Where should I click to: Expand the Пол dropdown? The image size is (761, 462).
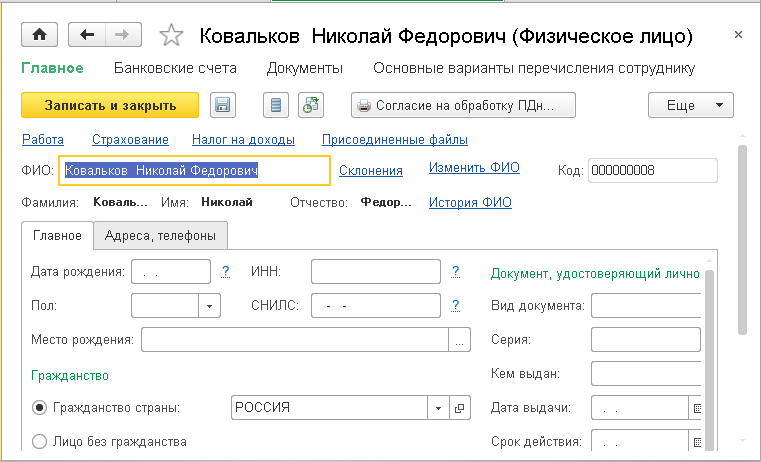click(x=210, y=306)
